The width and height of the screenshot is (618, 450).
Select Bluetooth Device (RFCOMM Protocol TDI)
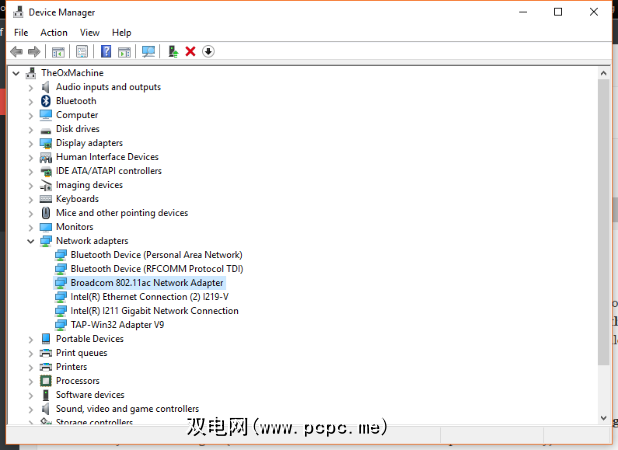pos(157,269)
